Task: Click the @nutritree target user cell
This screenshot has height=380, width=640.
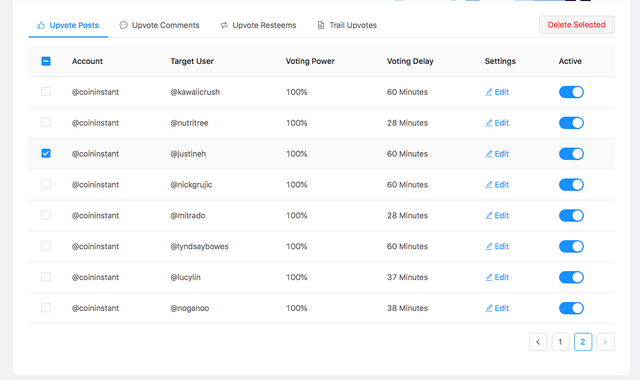Action: (189, 123)
